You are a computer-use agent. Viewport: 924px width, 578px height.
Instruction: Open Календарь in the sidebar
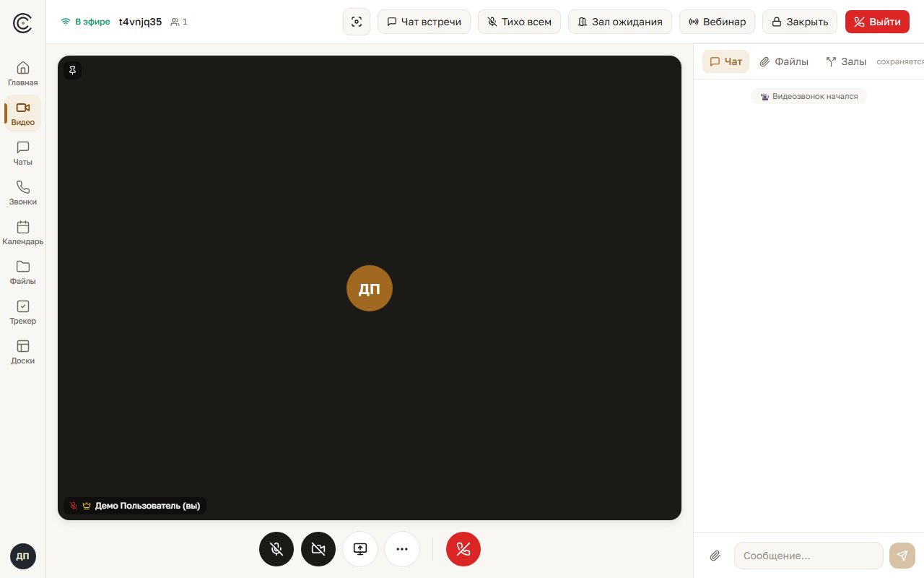pos(23,233)
